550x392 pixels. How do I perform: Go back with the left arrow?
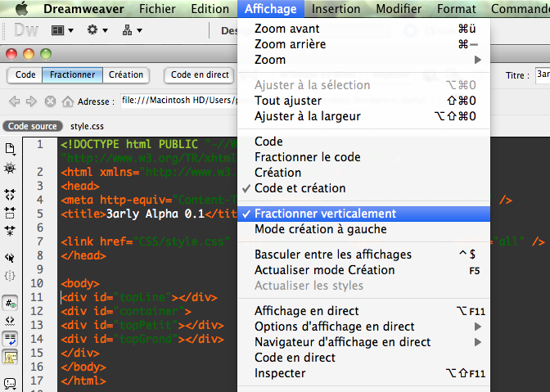(15, 101)
